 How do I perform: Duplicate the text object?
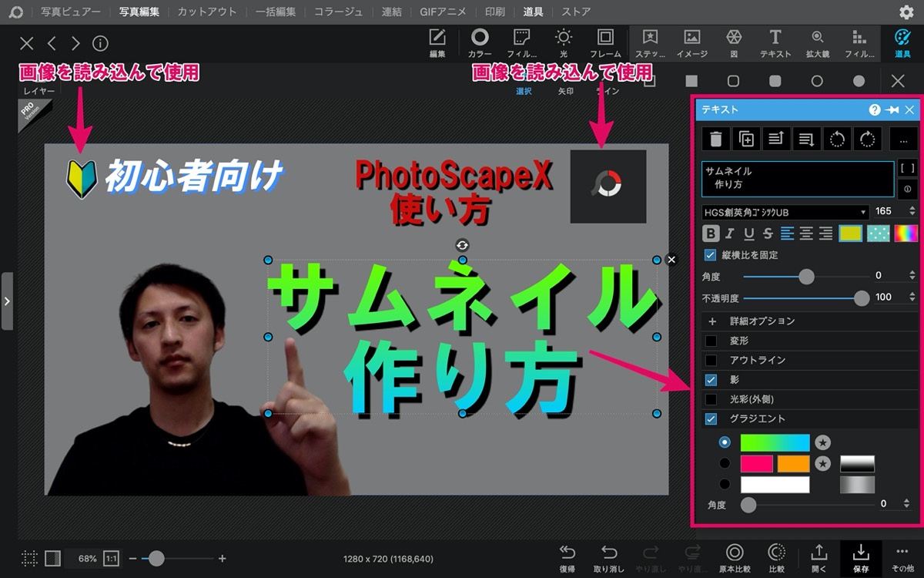pyautogui.click(x=746, y=139)
